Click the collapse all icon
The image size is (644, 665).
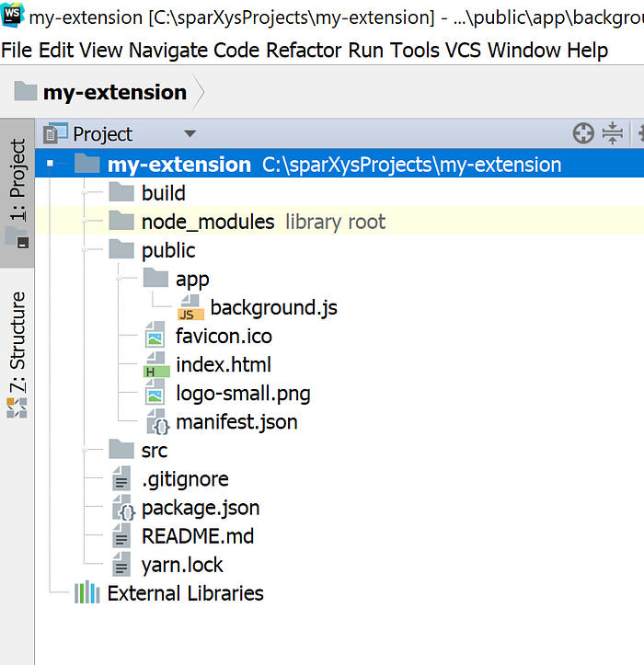pyautogui.click(x=613, y=134)
